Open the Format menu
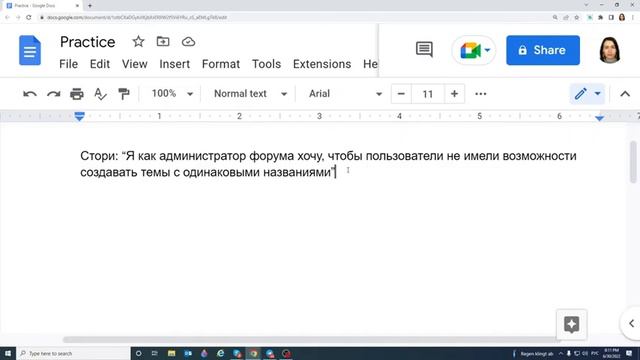 point(221,64)
